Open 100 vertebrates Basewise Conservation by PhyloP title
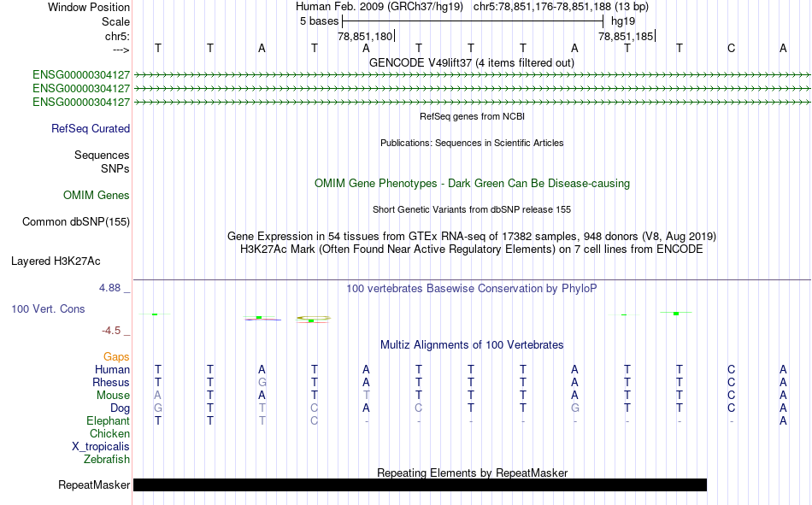 (471, 289)
